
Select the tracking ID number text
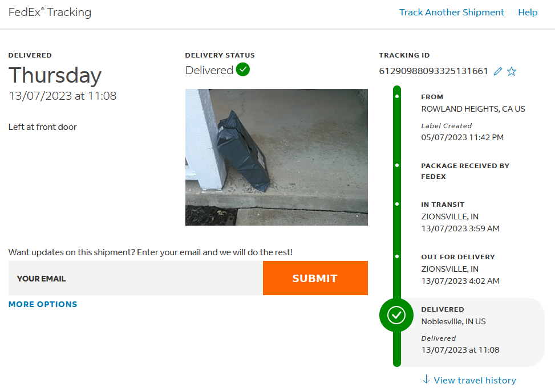[x=434, y=71]
